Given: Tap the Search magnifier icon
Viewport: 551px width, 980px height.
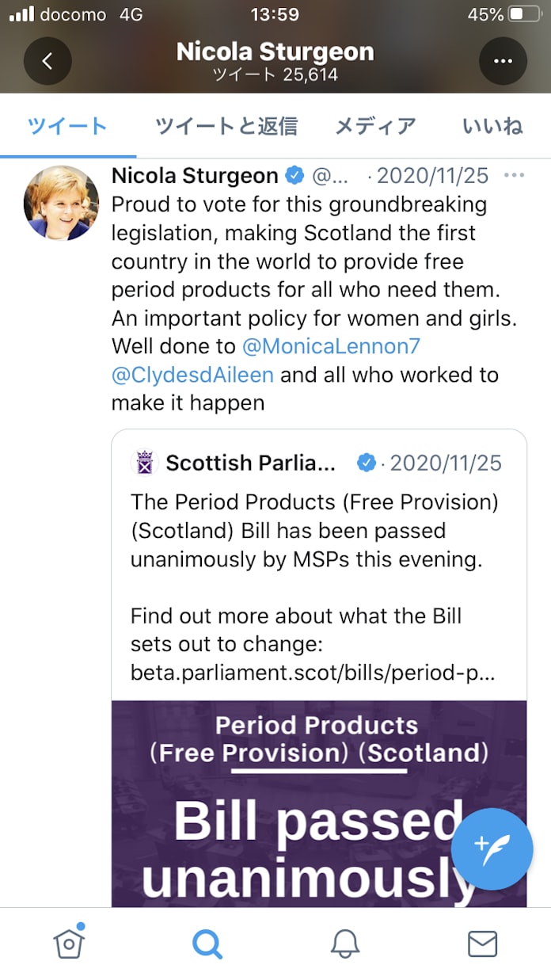Looking at the screenshot, I should click(207, 944).
